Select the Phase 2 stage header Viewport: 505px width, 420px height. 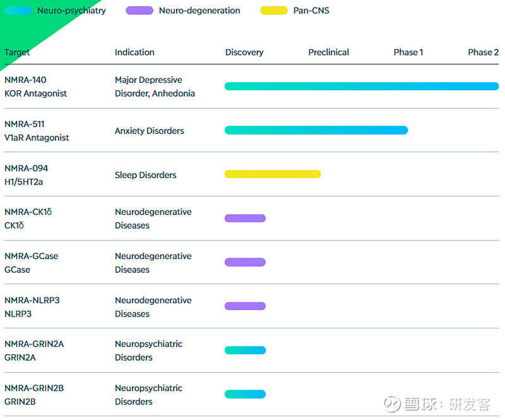coord(483,52)
